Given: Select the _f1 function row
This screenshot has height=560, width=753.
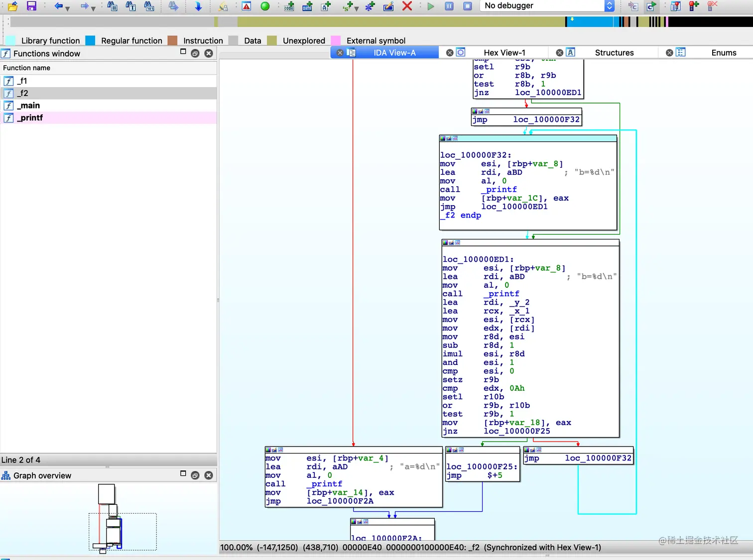Looking at the screenshot, I should (x=109, y=81).
